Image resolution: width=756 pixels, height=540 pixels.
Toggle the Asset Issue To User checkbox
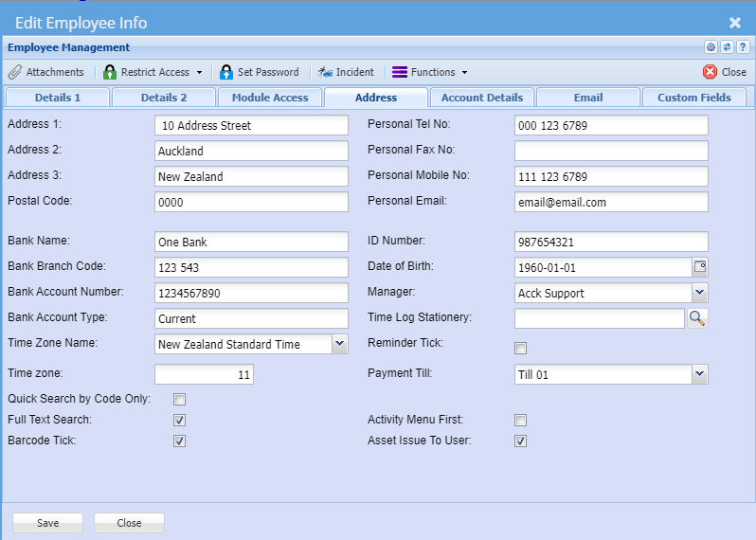point(520,441)
